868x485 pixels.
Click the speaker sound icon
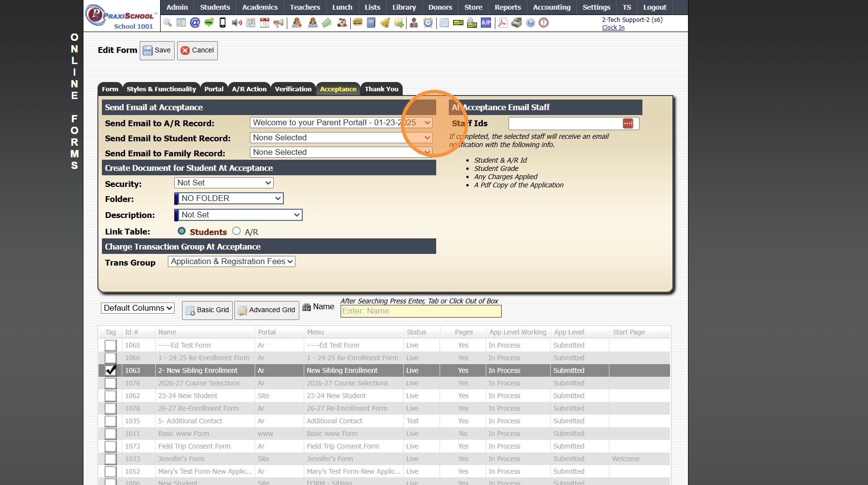237,23
